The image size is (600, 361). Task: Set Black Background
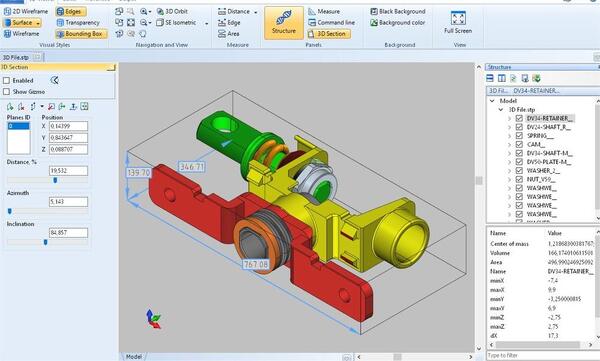[398, 11]
